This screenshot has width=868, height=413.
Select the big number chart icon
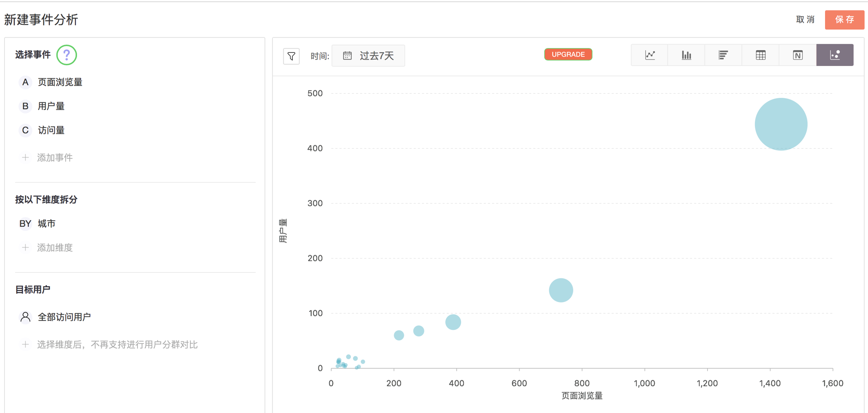[798, 55]
